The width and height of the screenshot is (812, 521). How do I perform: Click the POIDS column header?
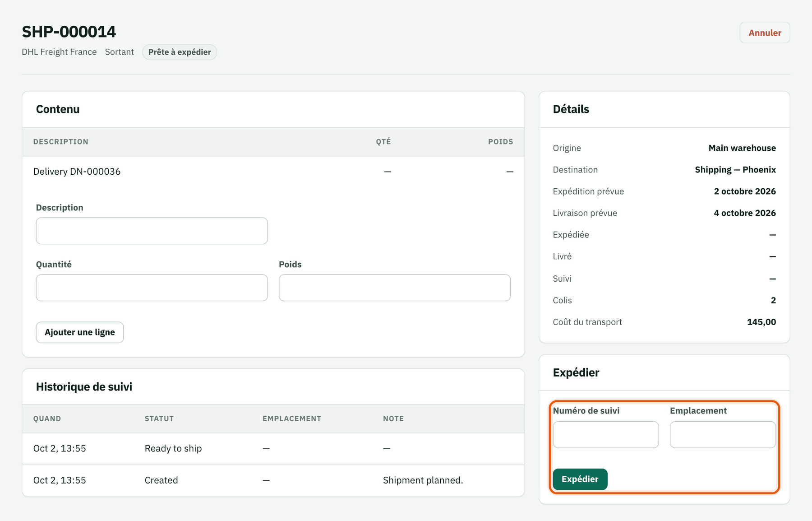coord(501,142)
